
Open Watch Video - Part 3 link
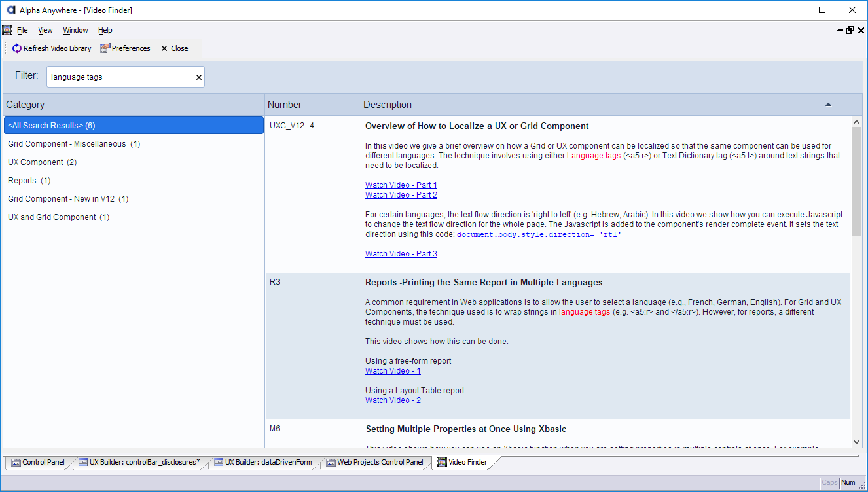tap(401, 254)
